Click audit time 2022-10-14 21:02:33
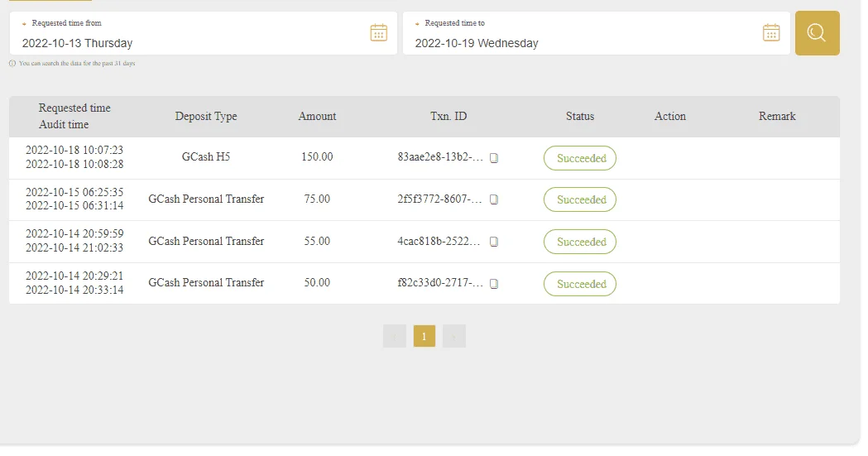868x456 pixels. pos(74,247)
